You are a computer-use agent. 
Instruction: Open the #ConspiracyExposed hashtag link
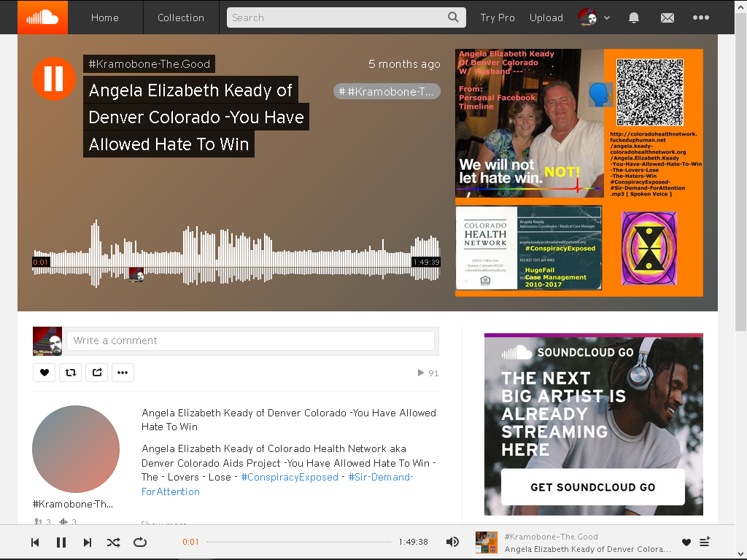290,477
